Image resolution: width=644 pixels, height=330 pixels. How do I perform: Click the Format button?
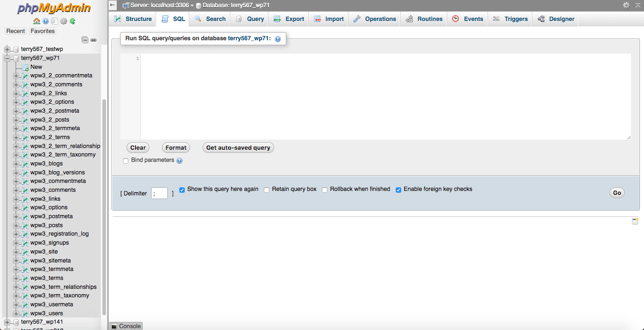point(176,148)
